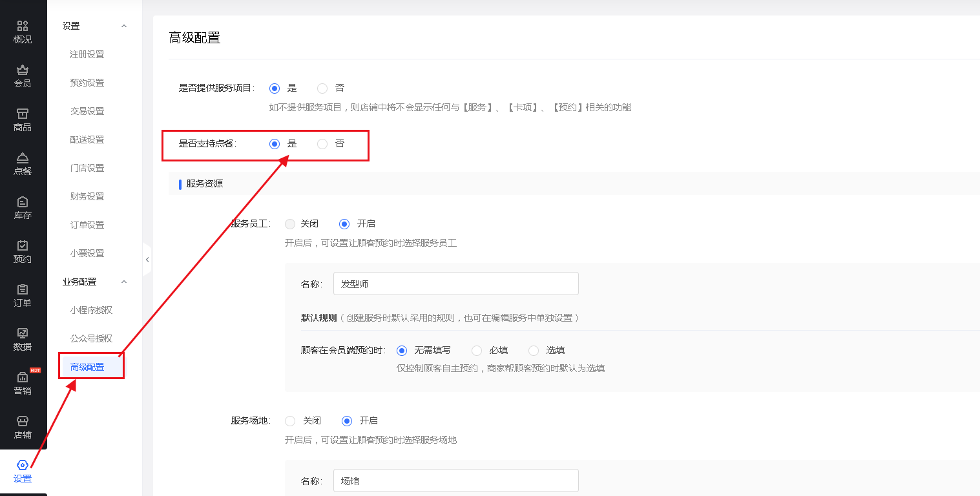Screen dimensions: 980x496
Task: Click the 名称 field containing 发型师
Action: (x=456, y=284)
